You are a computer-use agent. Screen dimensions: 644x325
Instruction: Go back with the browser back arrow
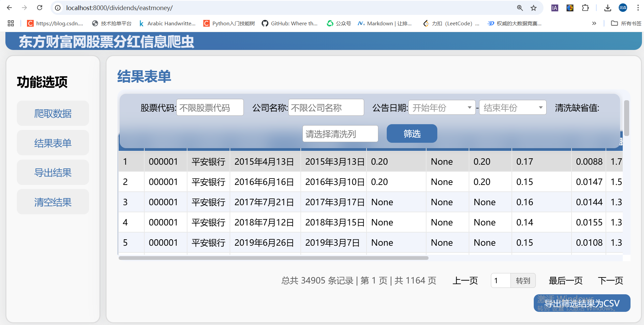9,8
